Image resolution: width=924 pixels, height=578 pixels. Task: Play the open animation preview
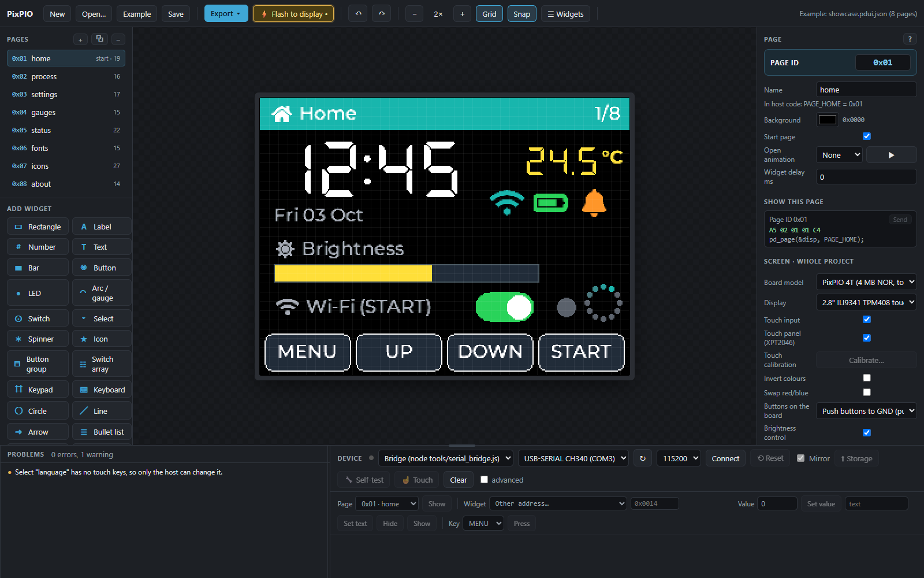click(x=891, y=155)
